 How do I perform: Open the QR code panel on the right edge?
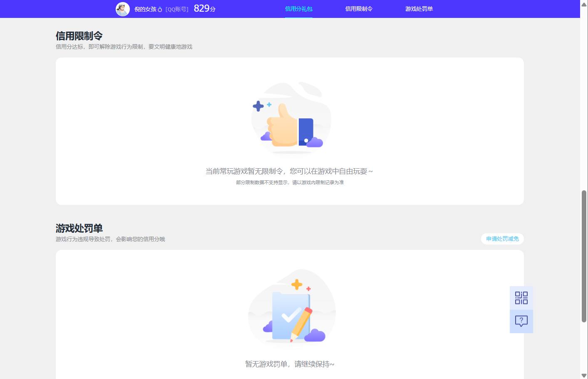[x=521, y=298]
